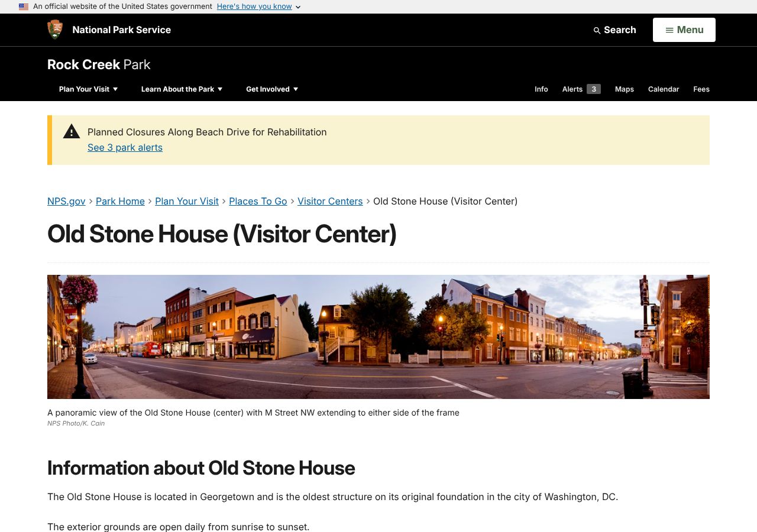757x532 pixels.
Task: Click the National Park Service title link
Action: point(121,30)
